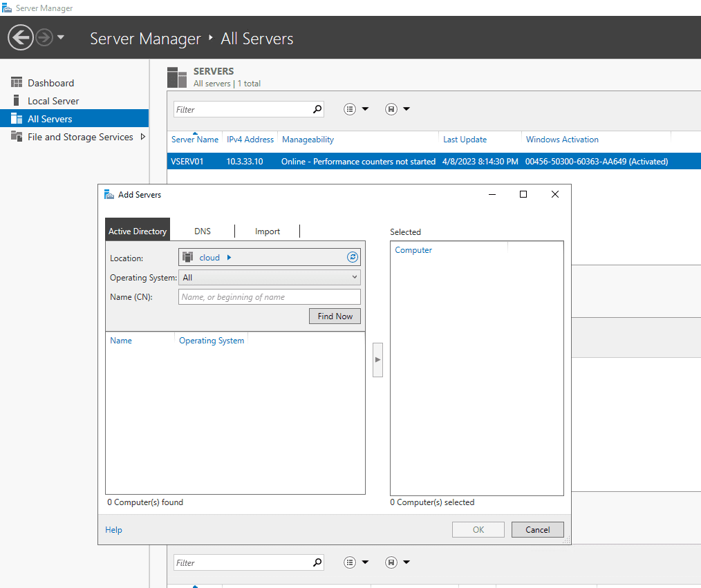The height and width of the screenshot is (588, 701).
Task: Sort by the IPv4 Address column
Action: 250,140
